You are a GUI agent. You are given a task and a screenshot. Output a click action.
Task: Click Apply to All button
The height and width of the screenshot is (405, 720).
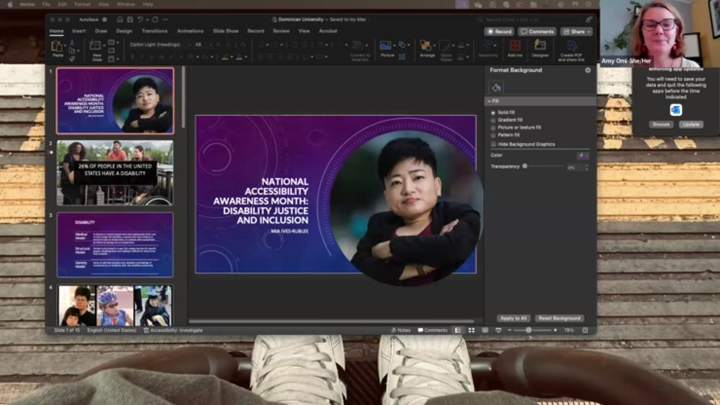513,318
